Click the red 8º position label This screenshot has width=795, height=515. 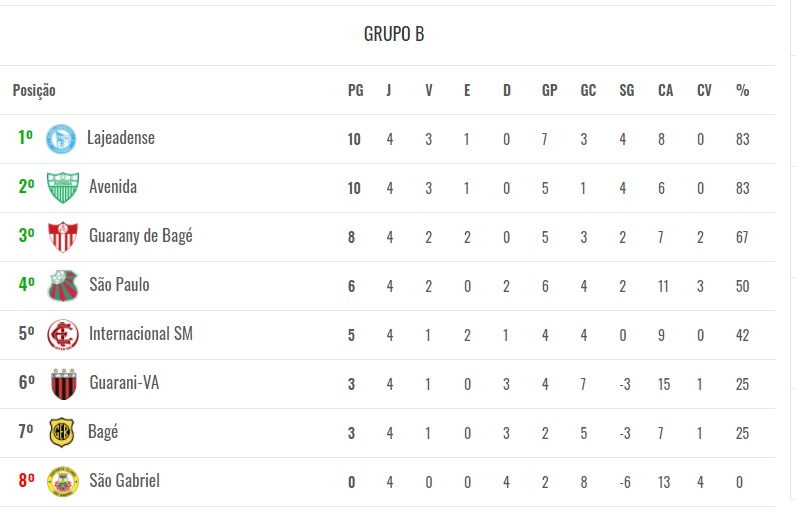tap(26, 481)
